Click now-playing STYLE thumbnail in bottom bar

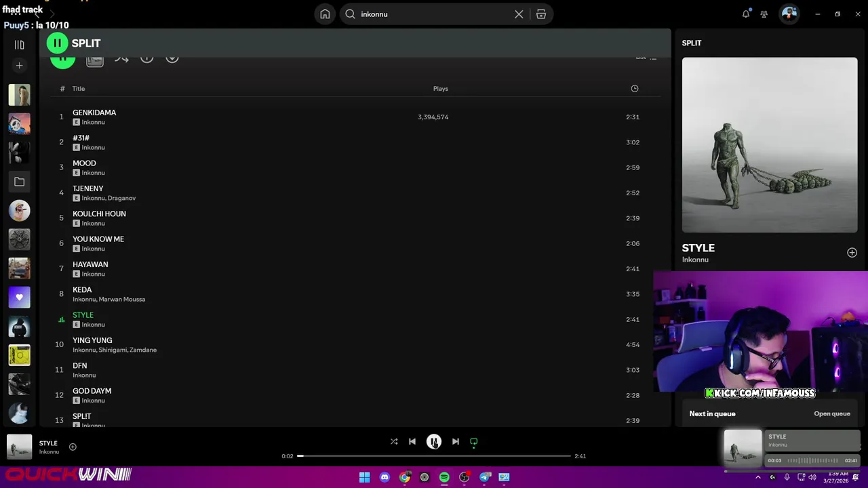pyautogui.click(x=19, y=447)
